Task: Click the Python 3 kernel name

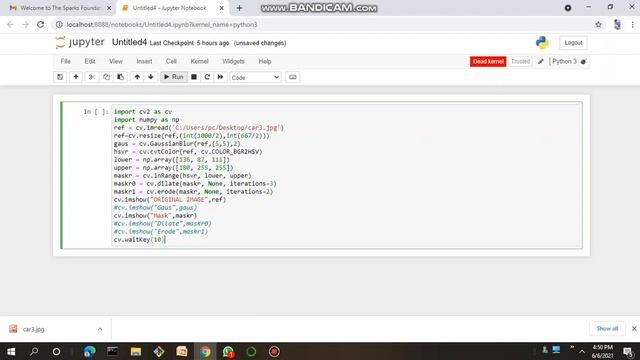Action: [564, 62]
